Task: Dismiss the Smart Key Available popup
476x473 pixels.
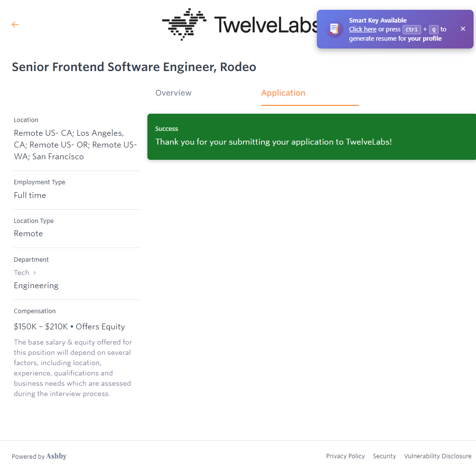Action: coord(463,29)
